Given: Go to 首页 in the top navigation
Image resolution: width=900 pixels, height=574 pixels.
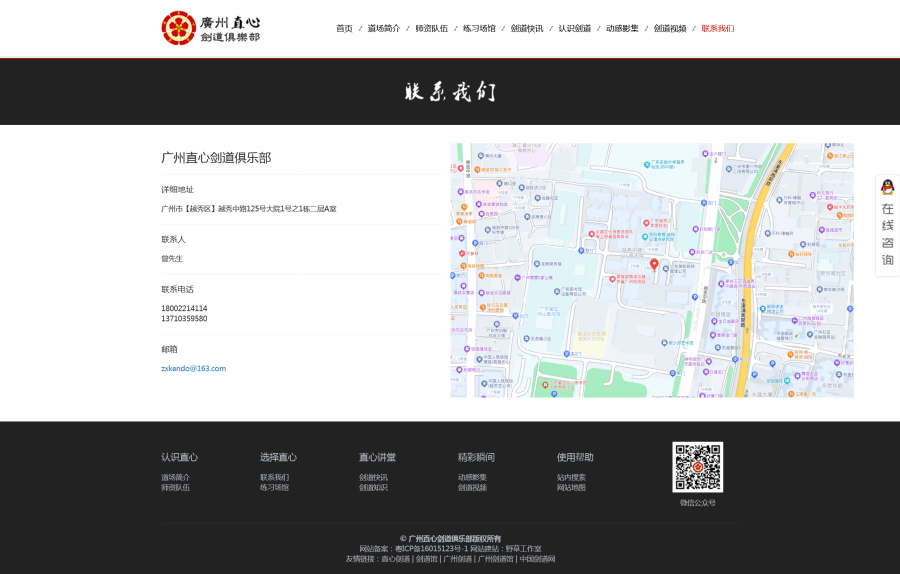Looking at the screenshot, I should [x=344, y=28].
